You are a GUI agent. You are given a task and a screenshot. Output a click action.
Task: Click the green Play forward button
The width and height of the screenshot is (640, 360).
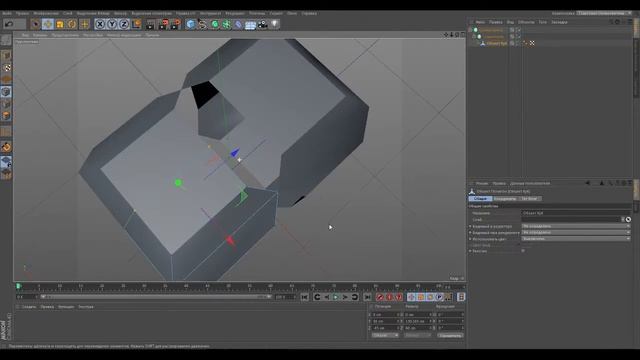click(x=336, y=297)
